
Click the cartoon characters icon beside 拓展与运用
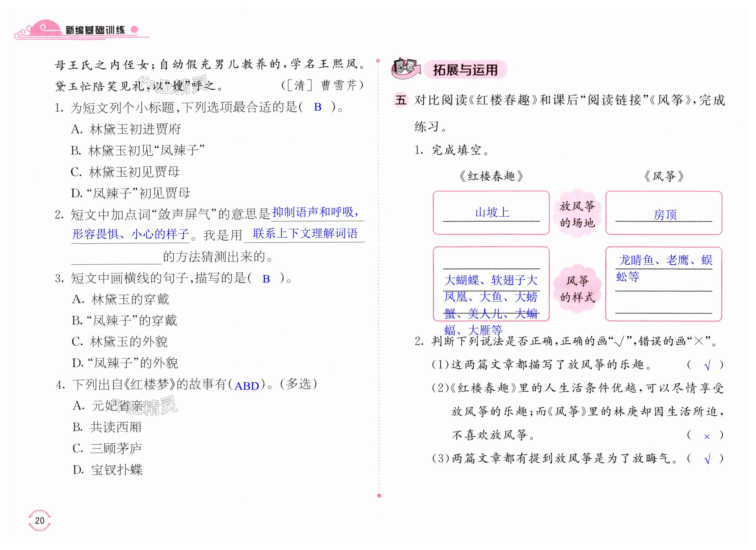coord(406,69)
